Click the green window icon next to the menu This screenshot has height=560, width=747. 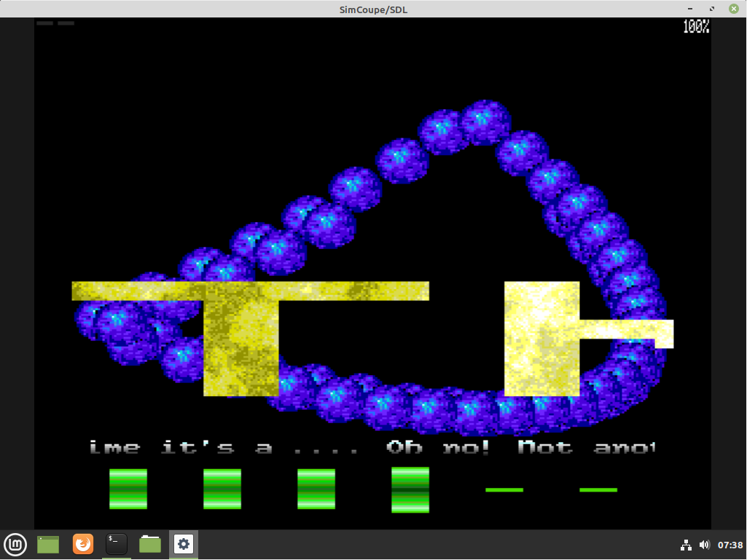point(47,544)
